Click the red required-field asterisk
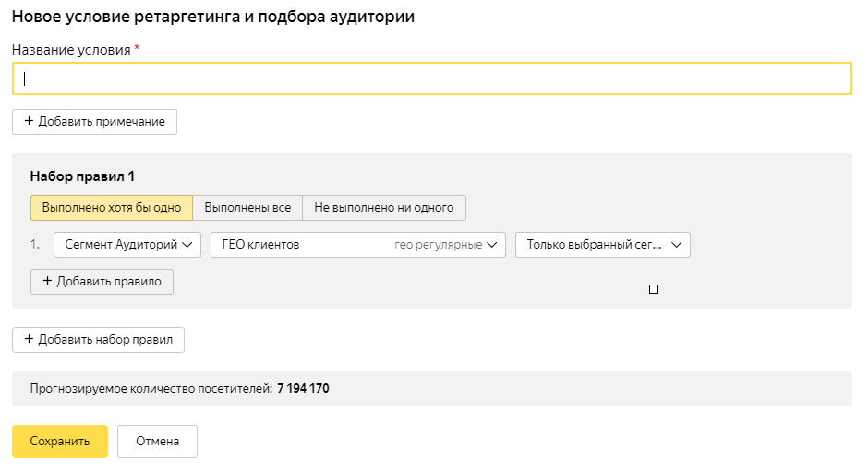The image size is (868, 473). [137, 49]
